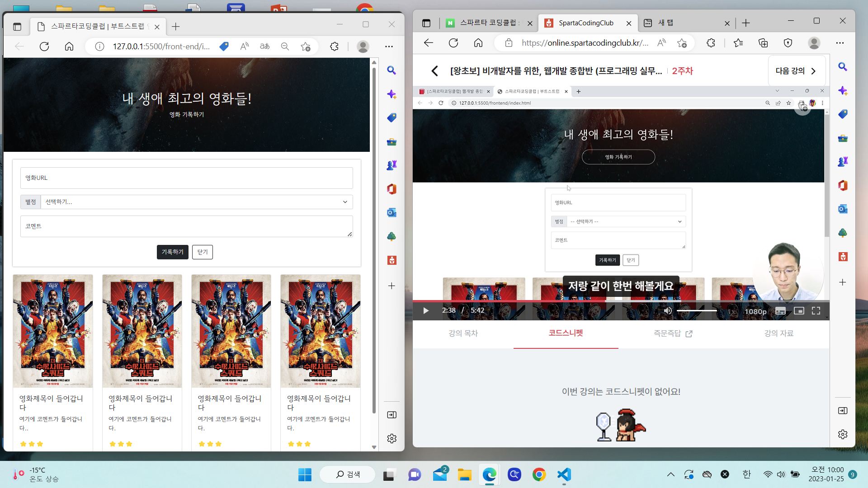The image size is (868, 488).
Task: Show hidden system tray icons
Action: 671,474
